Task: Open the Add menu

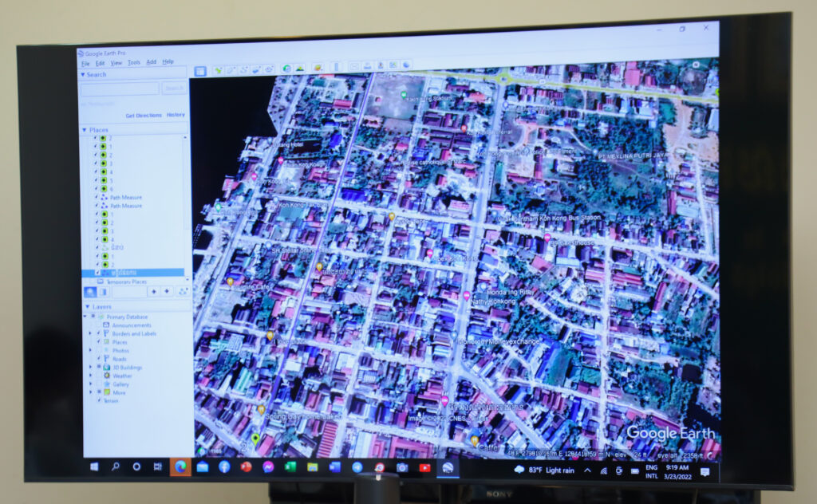Action: [151, 62]
